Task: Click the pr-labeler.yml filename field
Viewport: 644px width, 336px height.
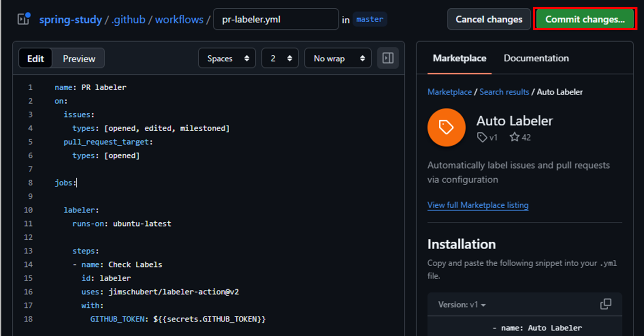Action: 276,19
